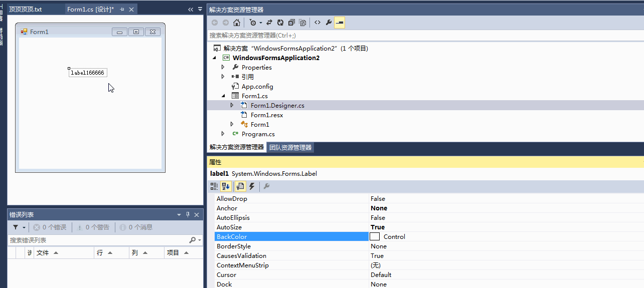Click the Form1.cs form file icon
This screenshot has height=288, width=644.
pos(235,96)
